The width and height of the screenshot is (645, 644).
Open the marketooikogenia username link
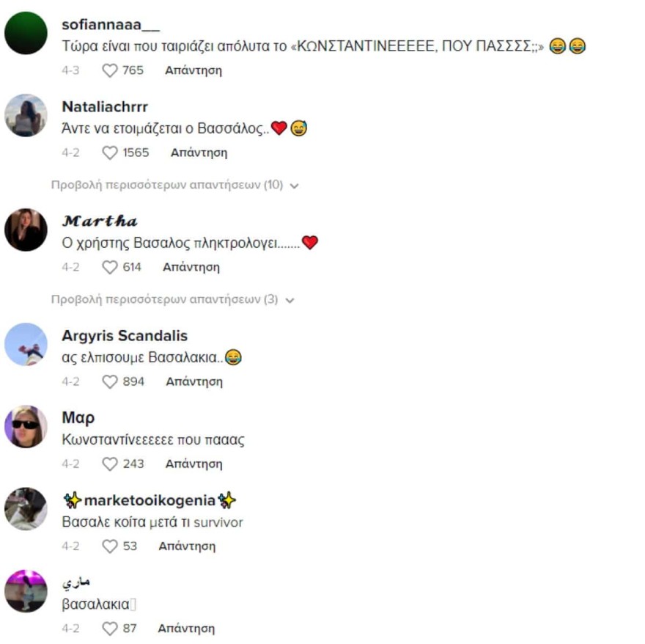pyautogui.click(x=150, y=500)
